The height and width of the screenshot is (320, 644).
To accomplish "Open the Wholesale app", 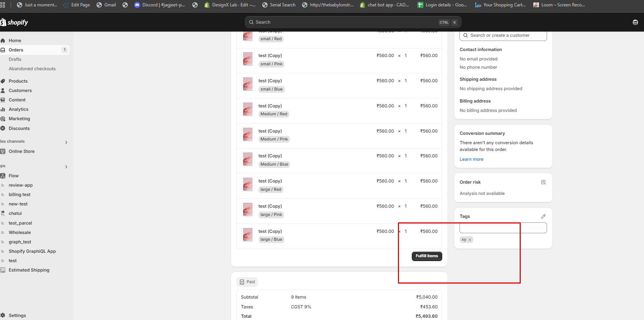I will click(20, 232).
